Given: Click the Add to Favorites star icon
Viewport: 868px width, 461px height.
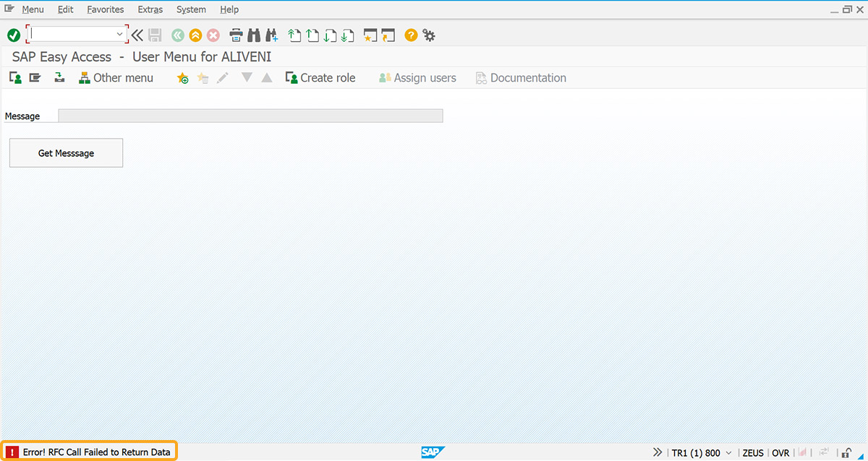Looking at the screenshot, I should pos(182,78).
